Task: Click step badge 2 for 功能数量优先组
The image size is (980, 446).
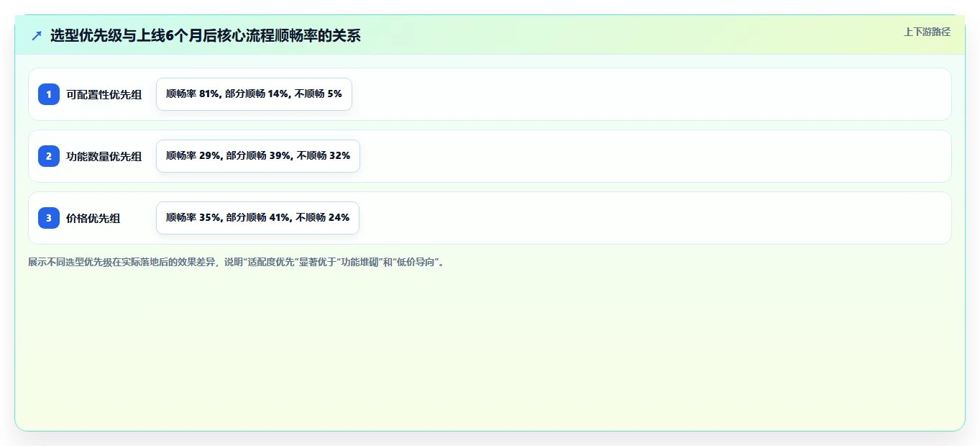Action: coord(49,156)
